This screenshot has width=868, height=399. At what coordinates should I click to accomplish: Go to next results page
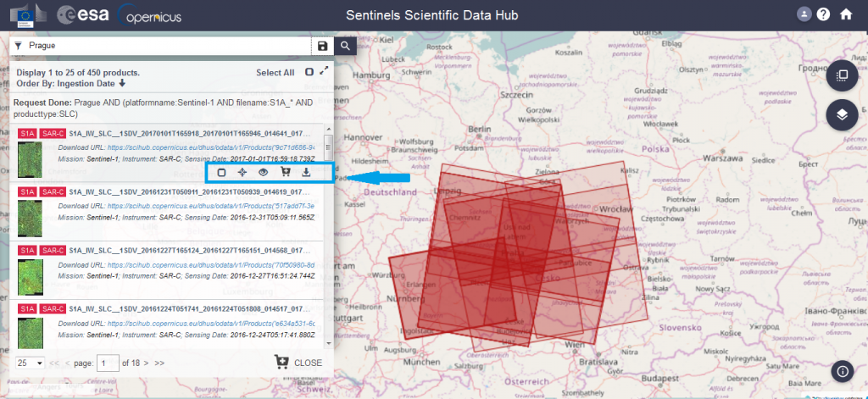[x=146, y=363]
